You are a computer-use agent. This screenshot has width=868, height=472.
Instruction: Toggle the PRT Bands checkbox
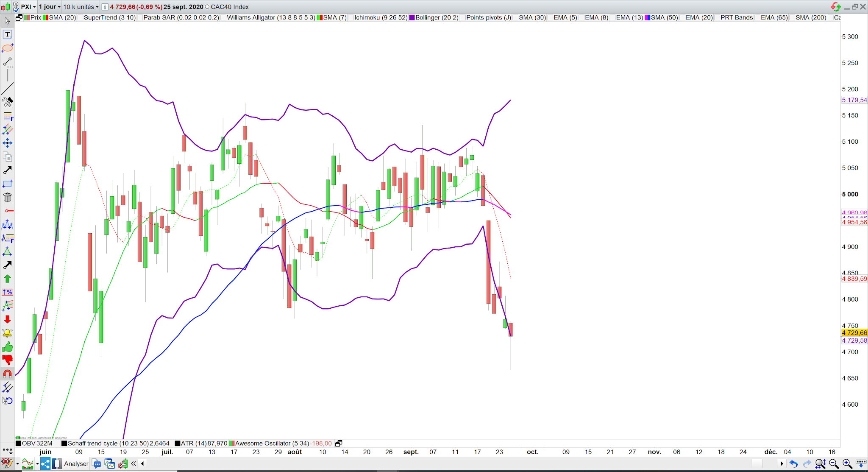pos(717,17)
